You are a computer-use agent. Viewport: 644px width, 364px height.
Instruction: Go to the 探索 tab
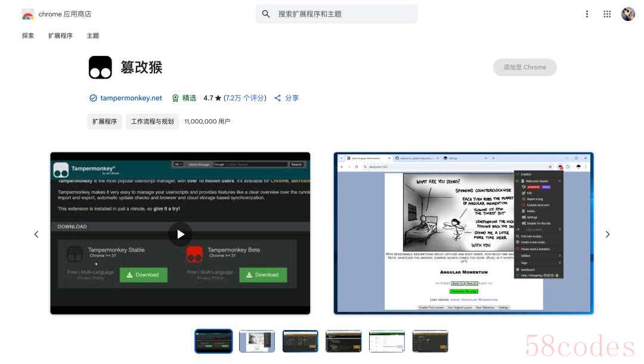tap(28, 36)
